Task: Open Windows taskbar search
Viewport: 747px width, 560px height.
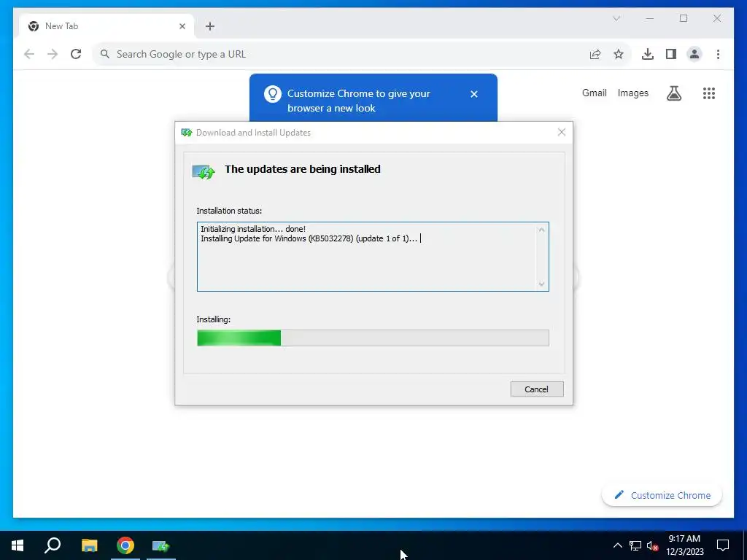Action: pos(53,545)
